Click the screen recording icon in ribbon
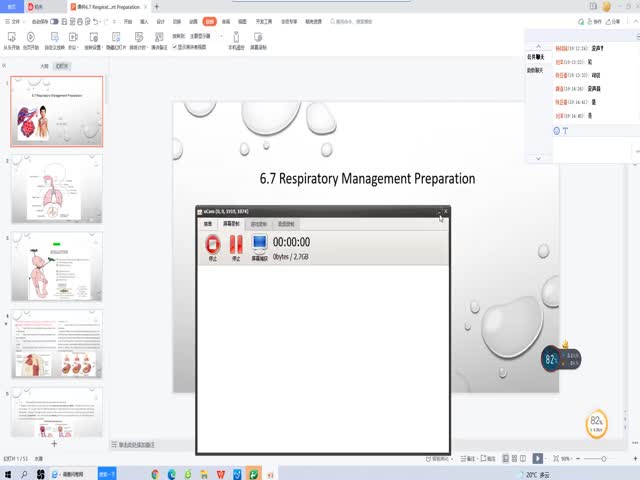This screenshot has width=640, height=480. [x=258, y=38]
